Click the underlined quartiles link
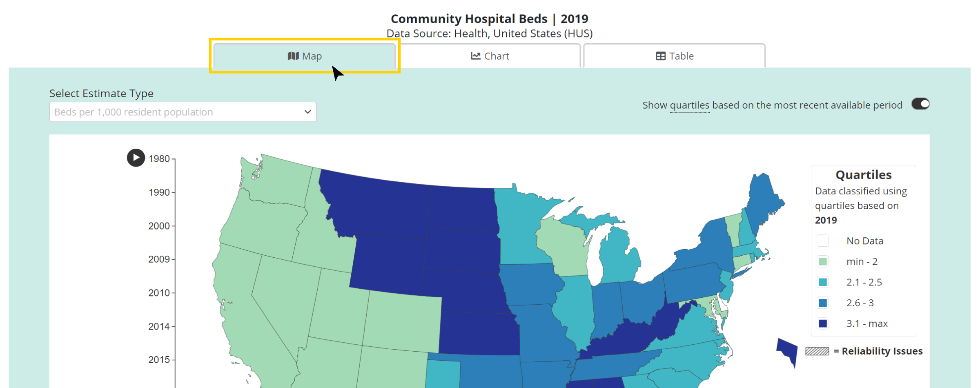 point(690,105)
